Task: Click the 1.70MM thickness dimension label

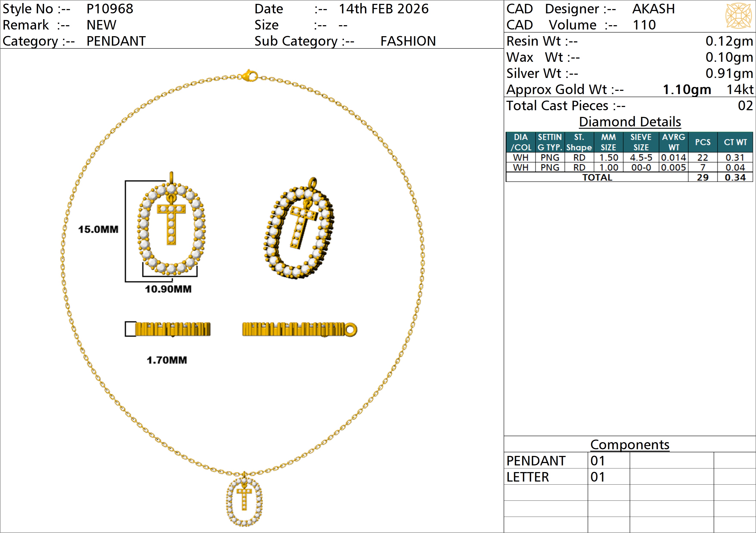Action: click(x=167, y=360)
